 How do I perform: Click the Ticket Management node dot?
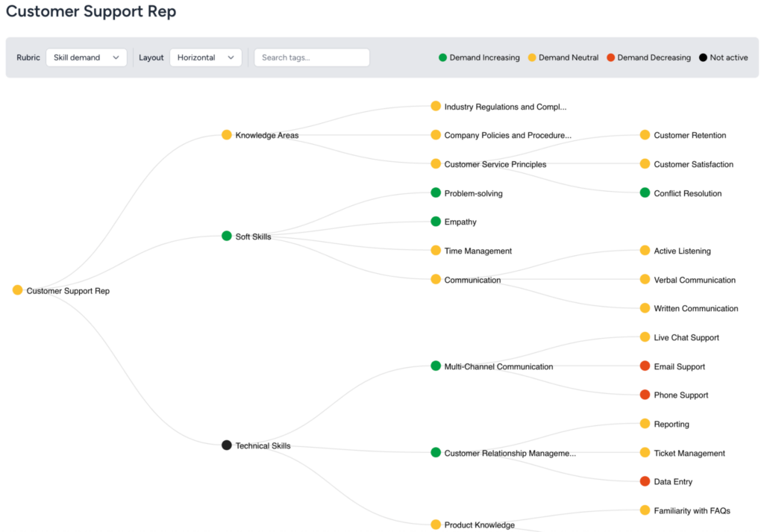645,453
